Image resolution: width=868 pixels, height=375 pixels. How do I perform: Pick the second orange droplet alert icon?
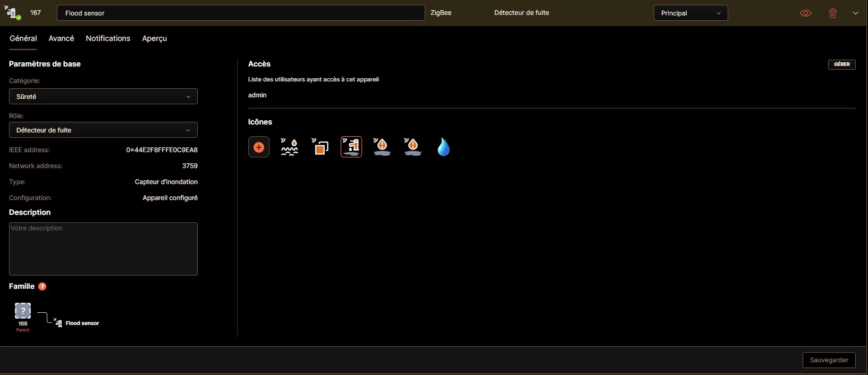click(413, 147)
